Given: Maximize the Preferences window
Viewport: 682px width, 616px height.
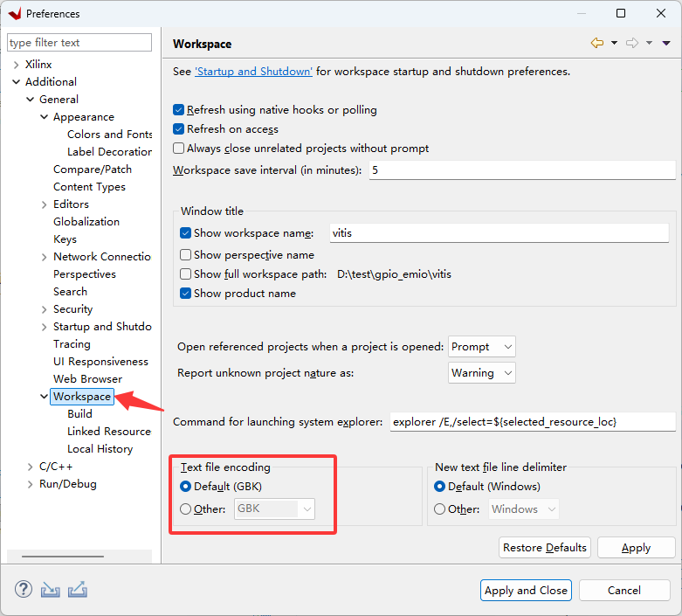Looking at the screenshot, I should click(x=621, y=13).
